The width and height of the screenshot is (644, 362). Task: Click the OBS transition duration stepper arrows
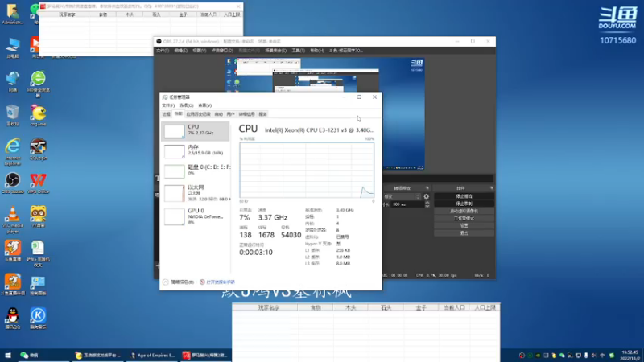tap(427, 204)
